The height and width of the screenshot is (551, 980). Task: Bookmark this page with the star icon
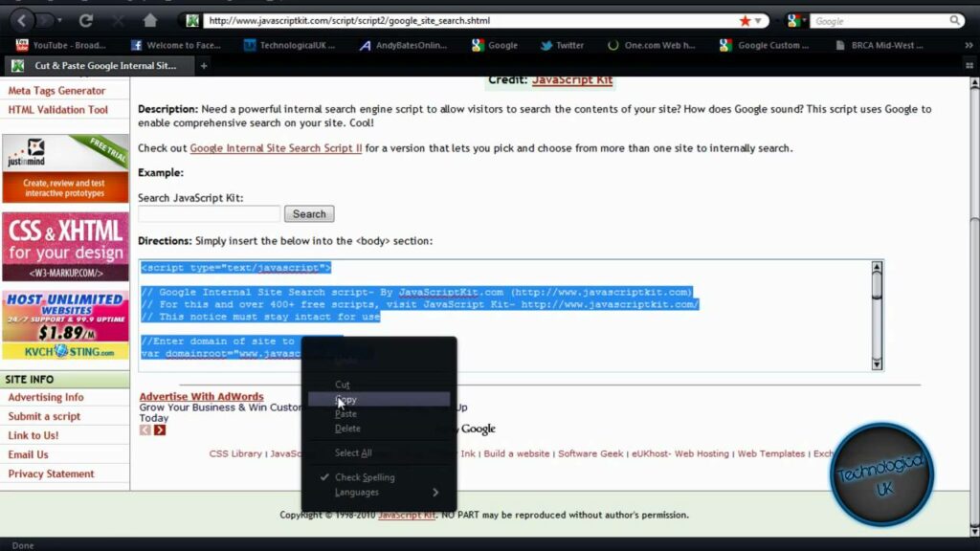745,21
